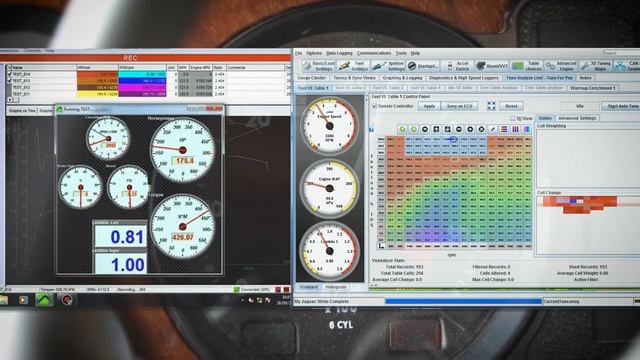Switch to the Graphing & Logging tab

[402, 78]
